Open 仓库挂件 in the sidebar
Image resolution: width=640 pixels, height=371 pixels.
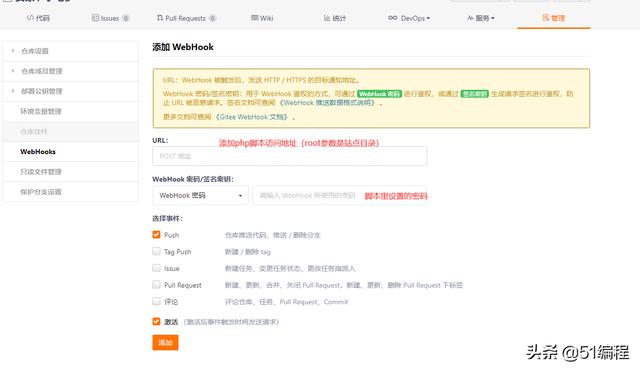pos(70,131)
